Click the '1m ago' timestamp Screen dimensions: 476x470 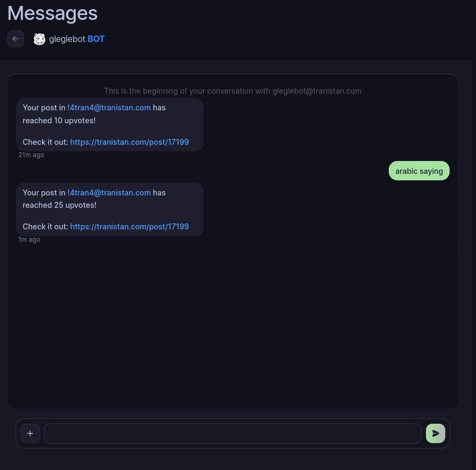pyautogui.click(x=29, y=240)
